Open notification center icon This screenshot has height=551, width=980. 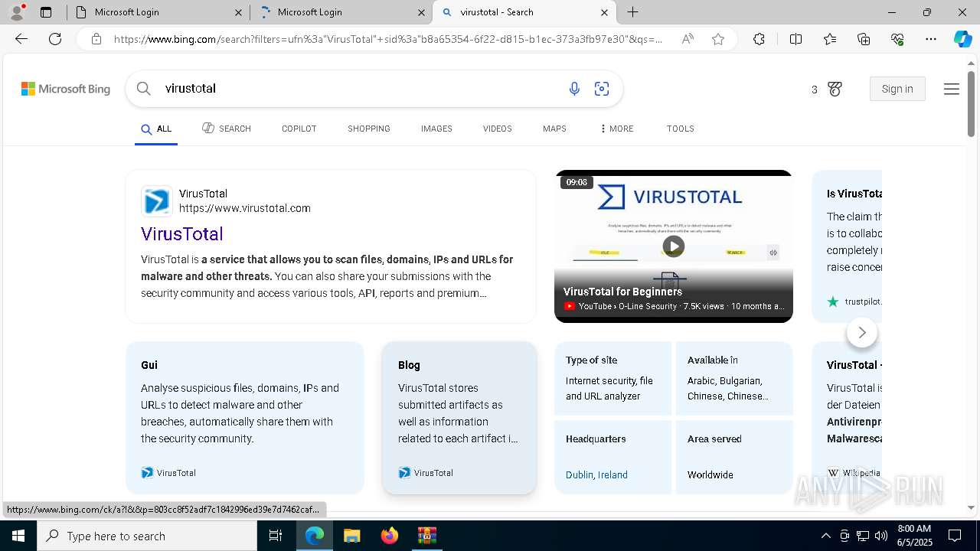pyautogui.click(x=955, y=536)
